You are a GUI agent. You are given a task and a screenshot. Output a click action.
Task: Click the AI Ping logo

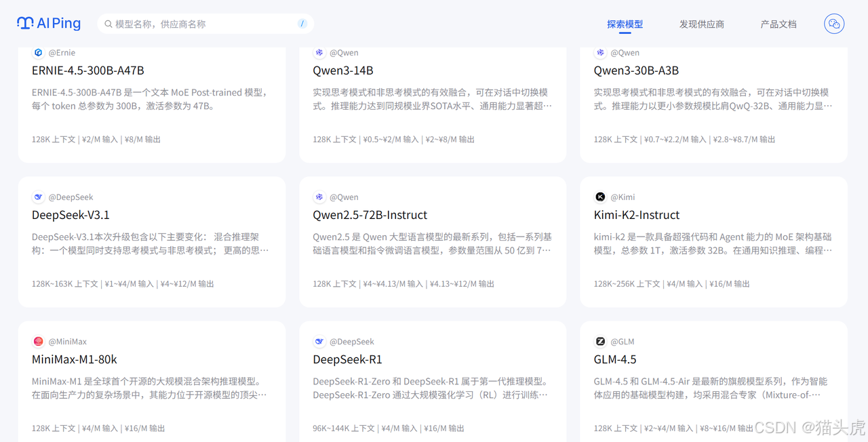[49, 24]
